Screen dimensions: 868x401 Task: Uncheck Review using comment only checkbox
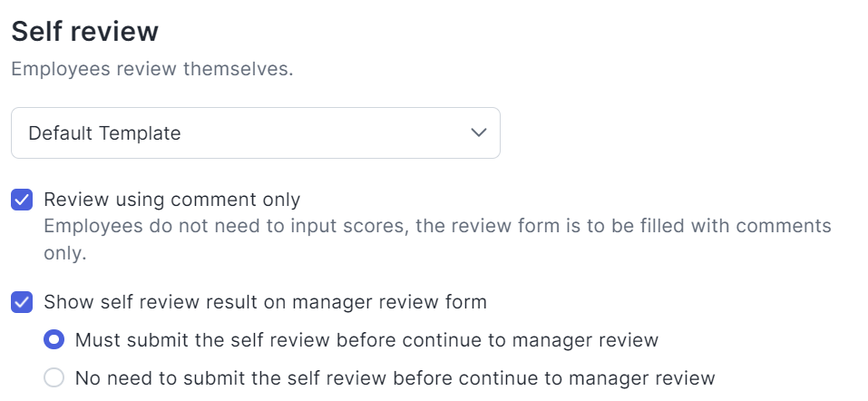click(x=22, y=200)
